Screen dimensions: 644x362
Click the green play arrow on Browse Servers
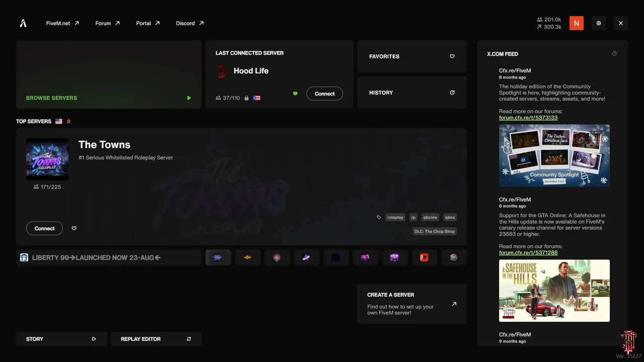189,98
